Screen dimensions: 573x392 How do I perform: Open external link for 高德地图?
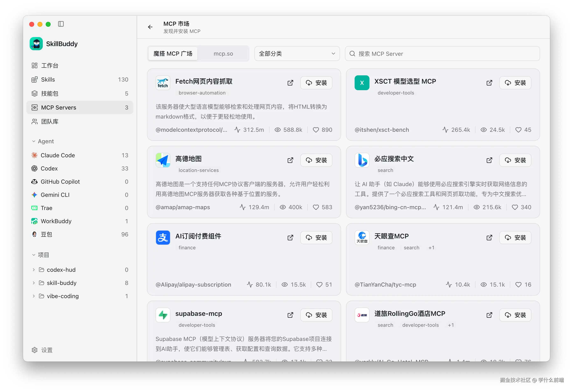(x=290, y=160)
